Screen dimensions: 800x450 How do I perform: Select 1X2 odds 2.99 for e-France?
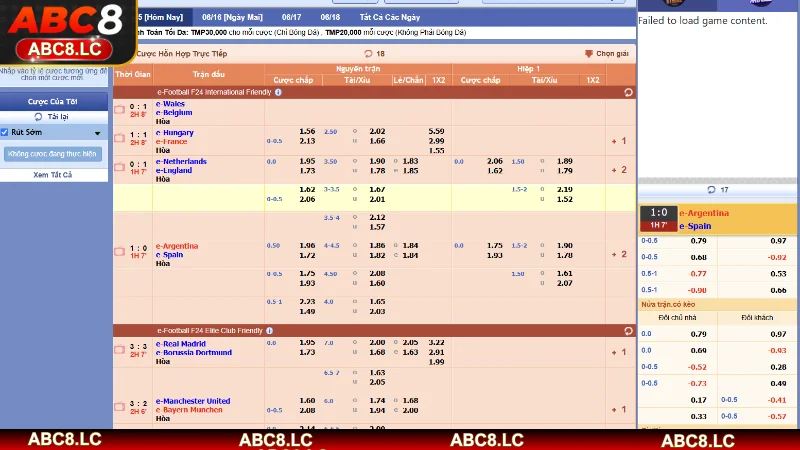click(436, 141)
